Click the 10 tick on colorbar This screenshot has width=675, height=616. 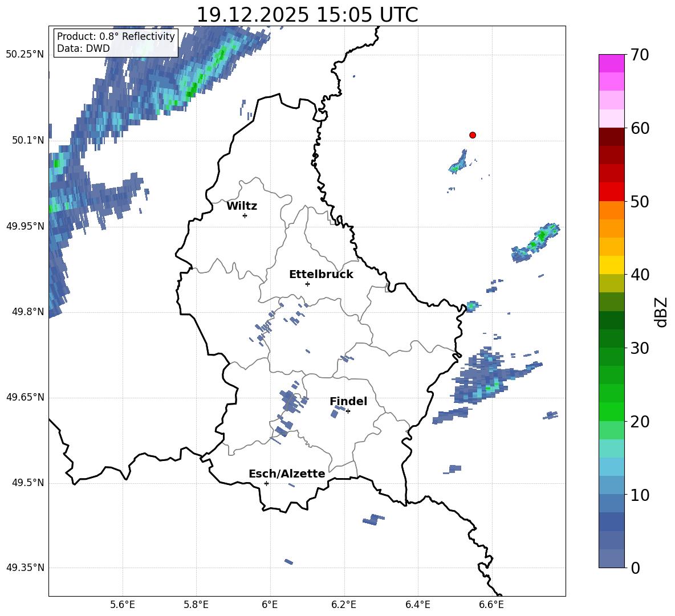click(640, 495)
